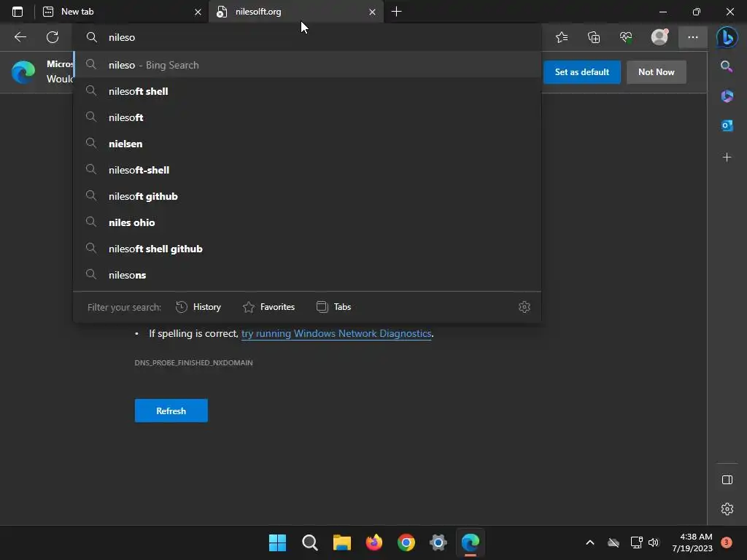Reload the page with refresh icon
The width and height of the screenshot is (747, 560).
[x=53, y=37]
